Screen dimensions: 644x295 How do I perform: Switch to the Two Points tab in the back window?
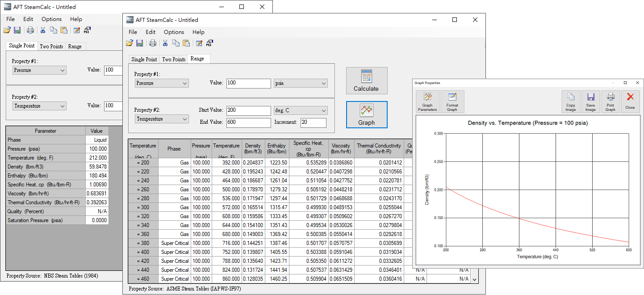tap(51, 46)
